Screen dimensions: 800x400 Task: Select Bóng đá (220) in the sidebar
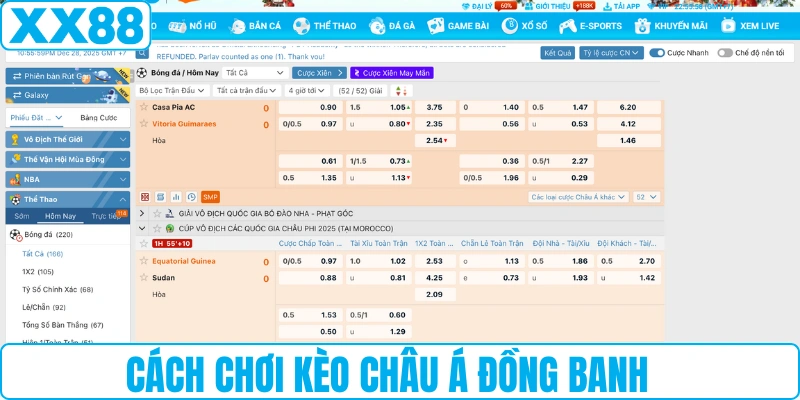(67, 235)
